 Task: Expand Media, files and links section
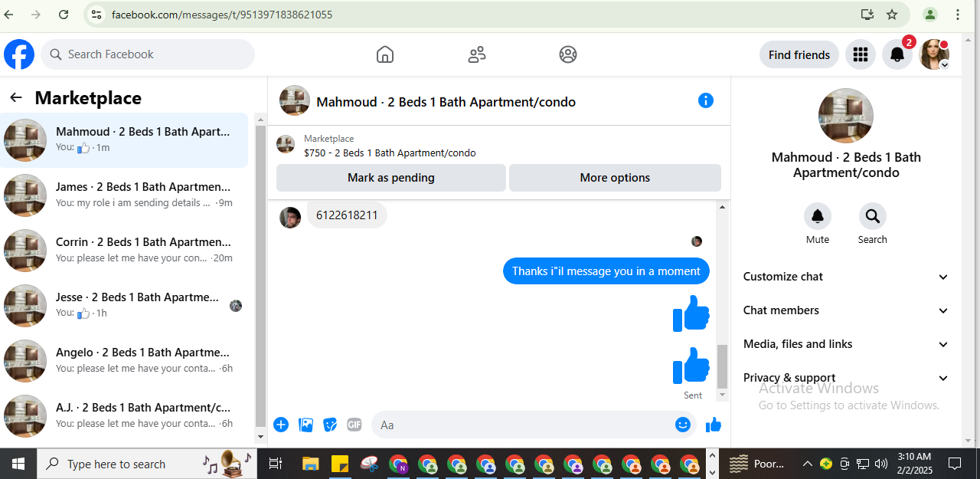point(846,344)
